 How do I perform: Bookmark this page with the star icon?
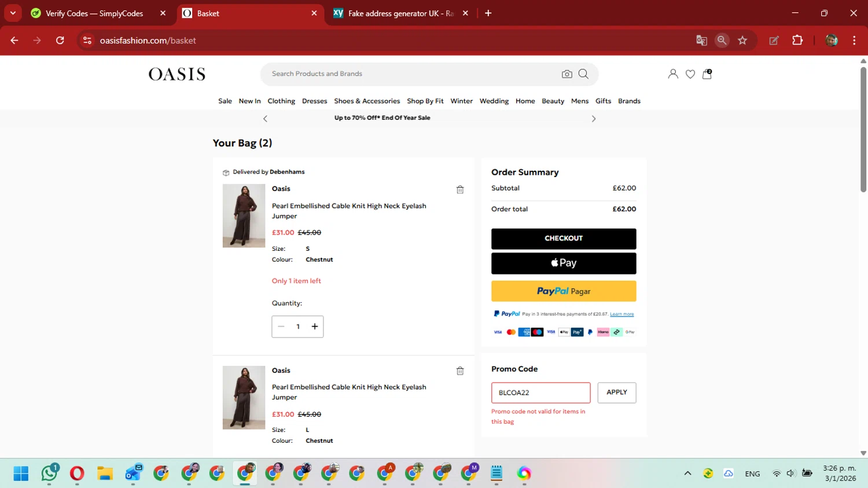tap(742, 41)
